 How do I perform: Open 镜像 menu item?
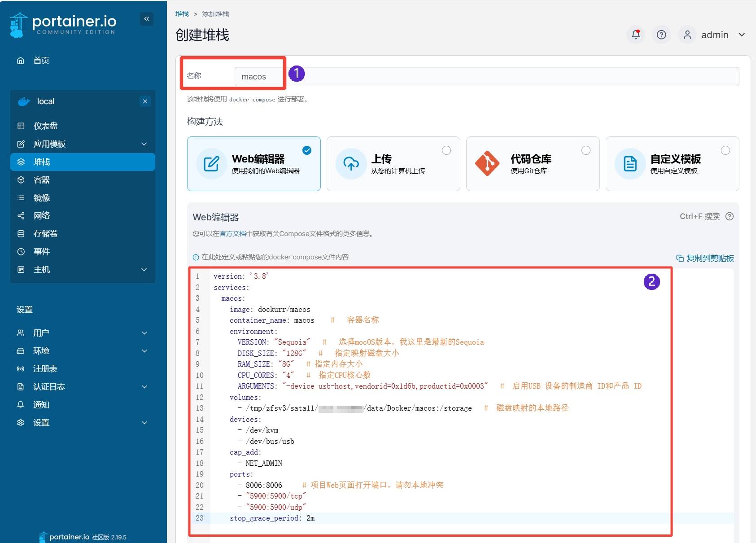(83, 198)
